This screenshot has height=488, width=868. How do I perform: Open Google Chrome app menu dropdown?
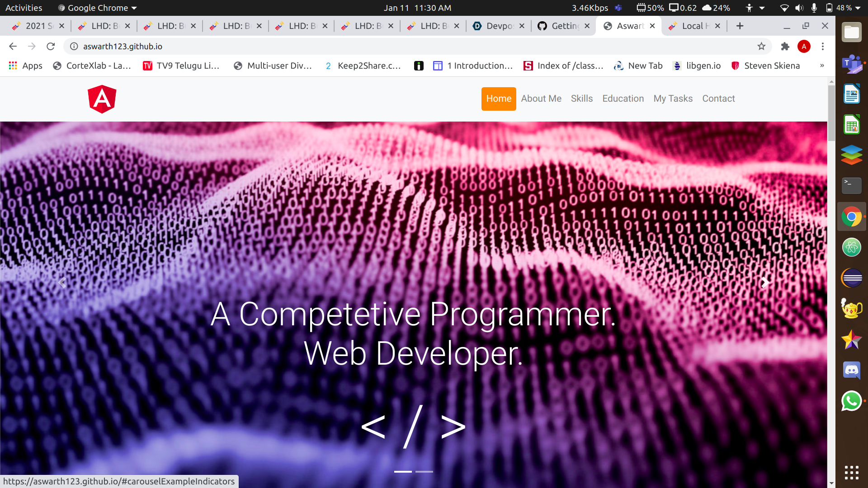pos(98,8)
